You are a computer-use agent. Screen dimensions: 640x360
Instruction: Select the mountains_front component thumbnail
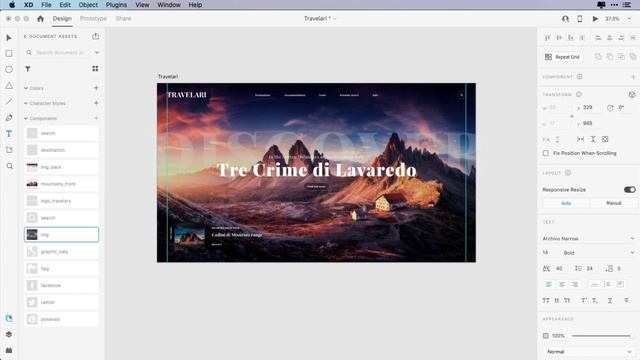pos(32,184)
